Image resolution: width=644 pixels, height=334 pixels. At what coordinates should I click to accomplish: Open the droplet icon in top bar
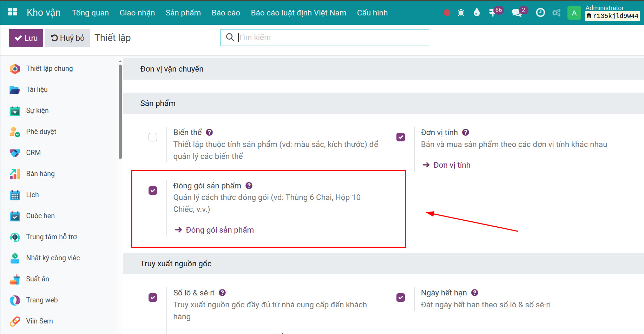tap(477, 13)
